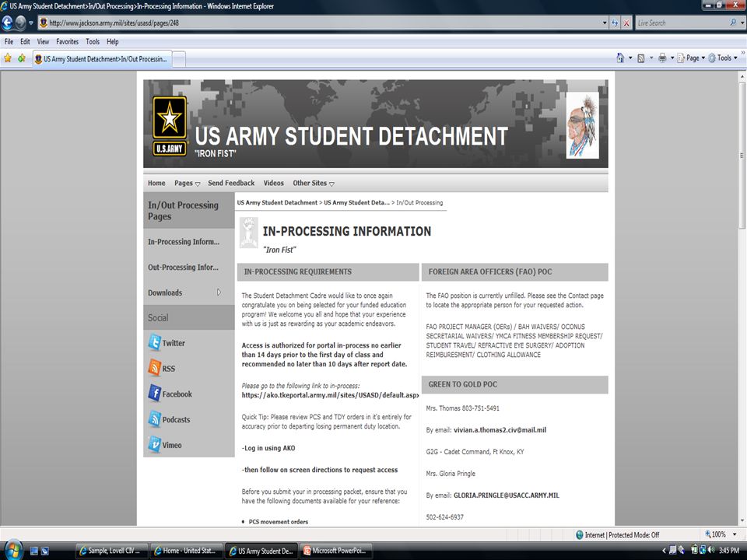This screenshot has height=560, width=747.
Task: Open the Tools toolbar dropdown
Action: click(x=723, y=58)
